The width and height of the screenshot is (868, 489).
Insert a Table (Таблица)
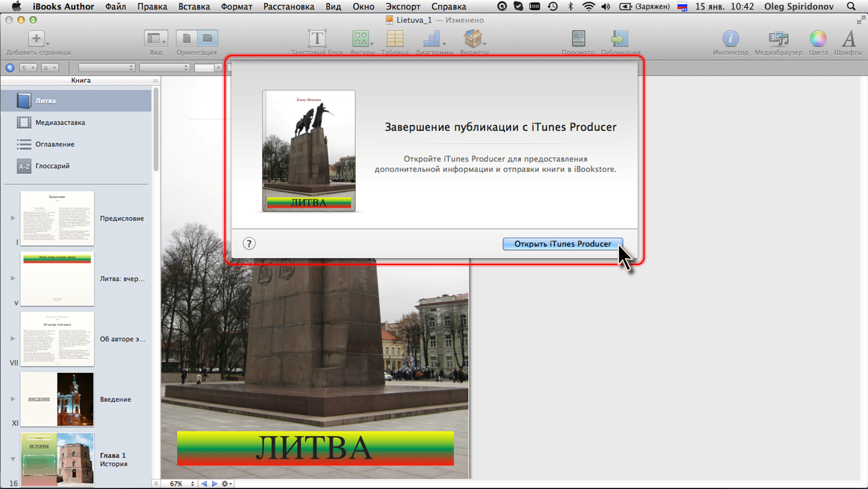point(395,38)
